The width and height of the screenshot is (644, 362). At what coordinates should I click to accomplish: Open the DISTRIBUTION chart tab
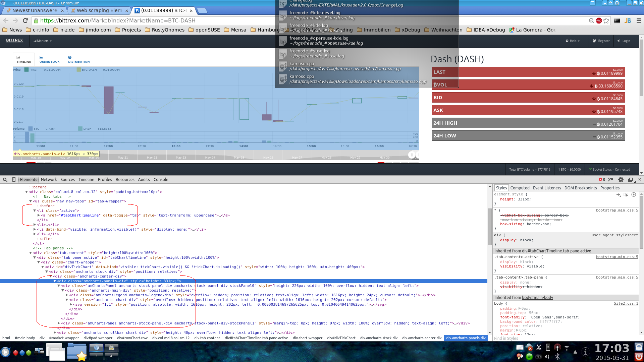click(79, 60)
